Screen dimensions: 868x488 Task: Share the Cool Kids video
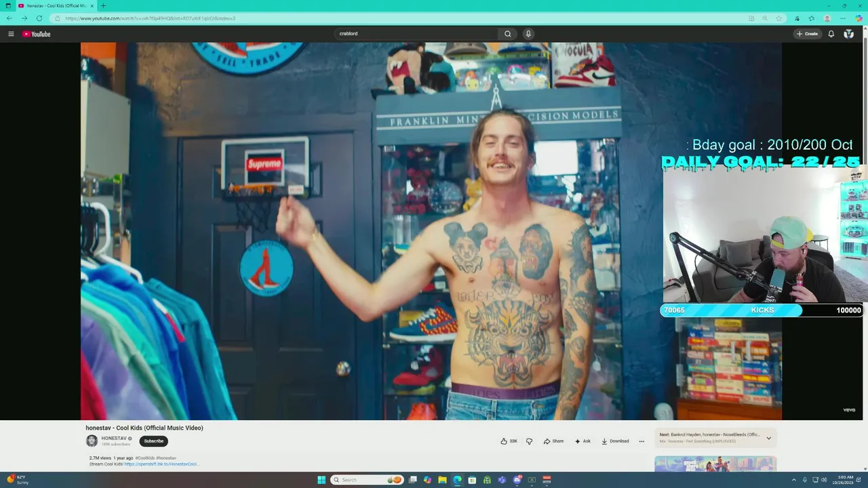[553, 441]
